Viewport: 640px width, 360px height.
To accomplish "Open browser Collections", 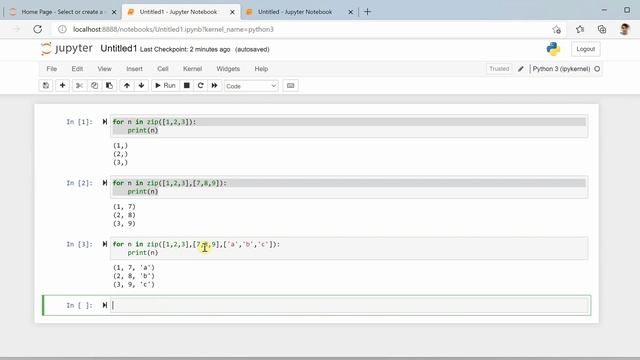I will click(x=602, y=29).
